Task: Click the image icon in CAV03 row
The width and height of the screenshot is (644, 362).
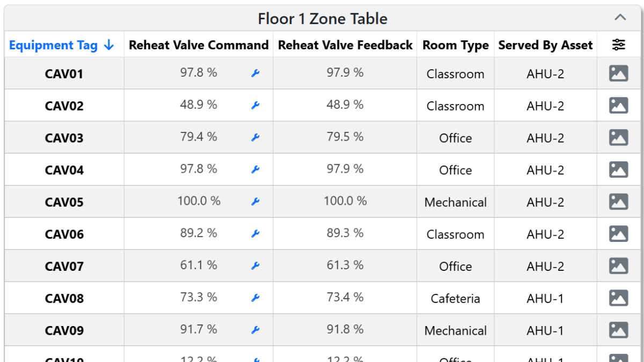Action: pyautogui.click(x=618, y=137)
